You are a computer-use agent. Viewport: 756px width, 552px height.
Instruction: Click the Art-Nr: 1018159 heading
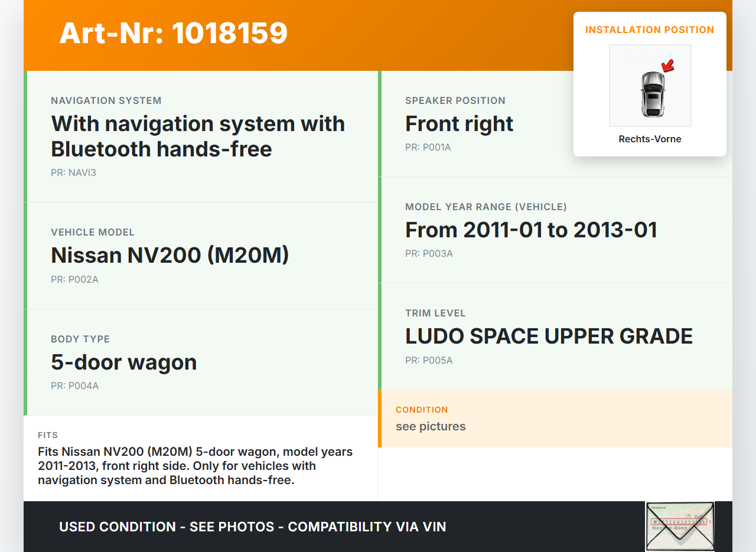[173, 33]
